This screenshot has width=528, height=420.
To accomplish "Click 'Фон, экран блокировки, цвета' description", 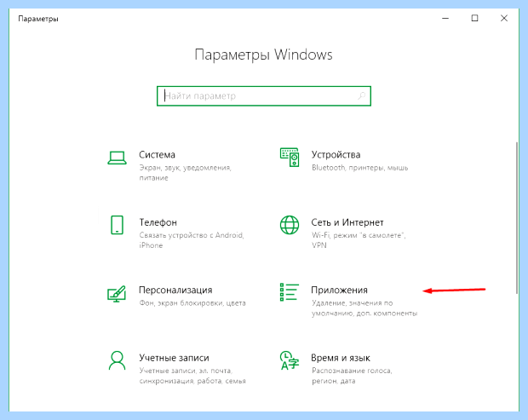I will [192, 303].
